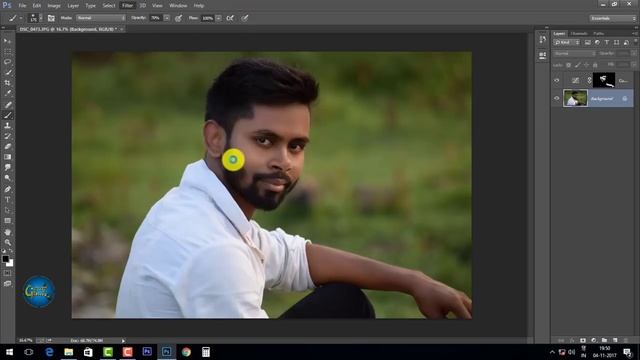
Task: Select the Horizontal Type tool
Action: (7, 200)
